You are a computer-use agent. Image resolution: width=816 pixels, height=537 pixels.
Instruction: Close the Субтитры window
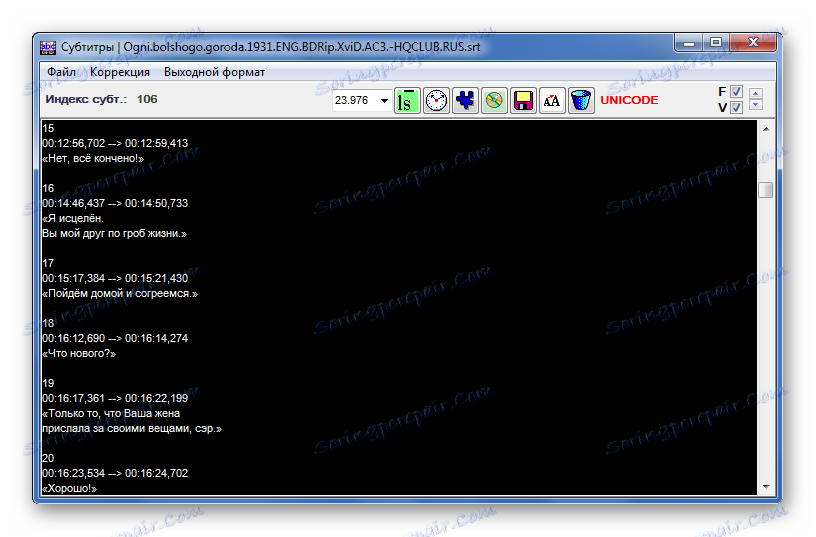(753, 43)
